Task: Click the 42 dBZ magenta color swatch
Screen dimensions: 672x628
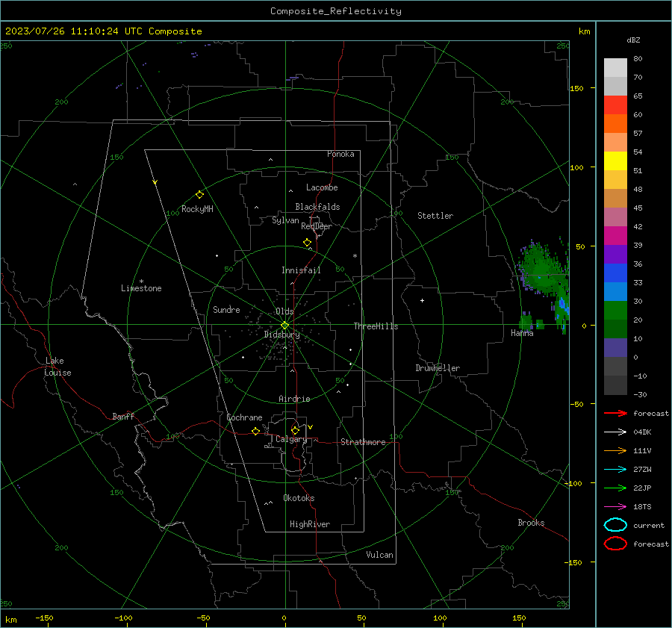Action: tap(615, 236)
